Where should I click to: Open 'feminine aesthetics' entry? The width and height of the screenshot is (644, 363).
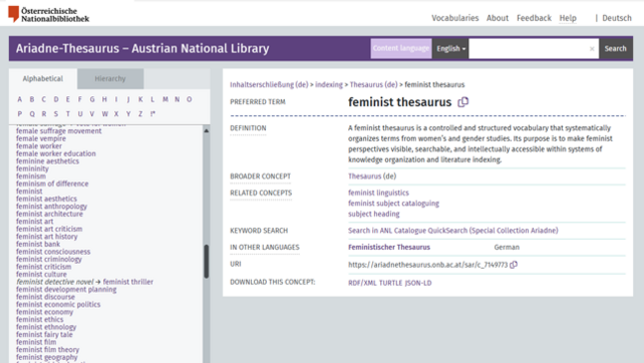(x=48, y=161)
